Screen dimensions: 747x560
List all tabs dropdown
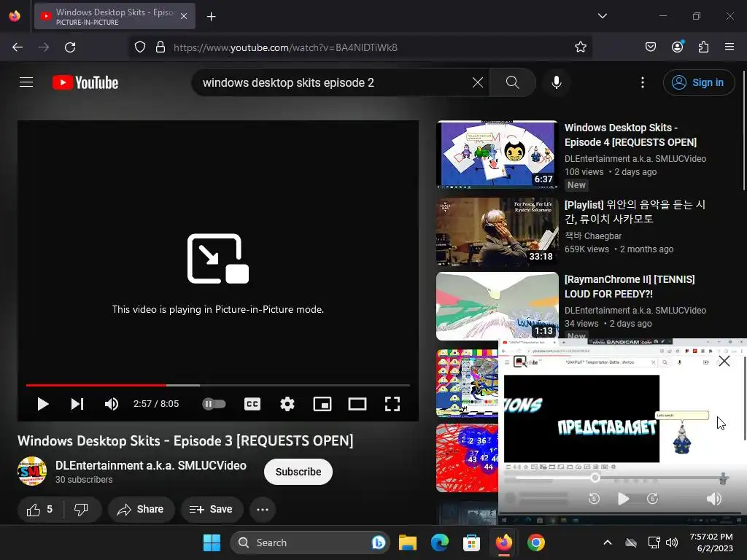(x=602, y=16)
